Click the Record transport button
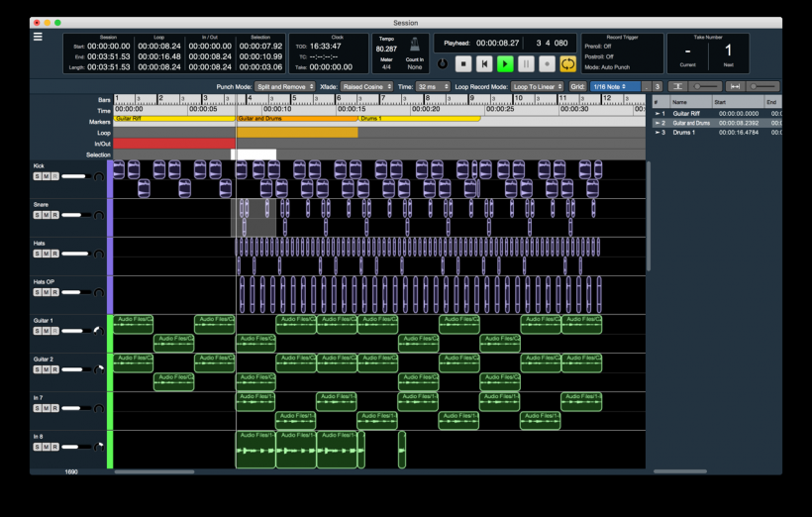Viewport: 812px width, 517px height. [547, 63]
